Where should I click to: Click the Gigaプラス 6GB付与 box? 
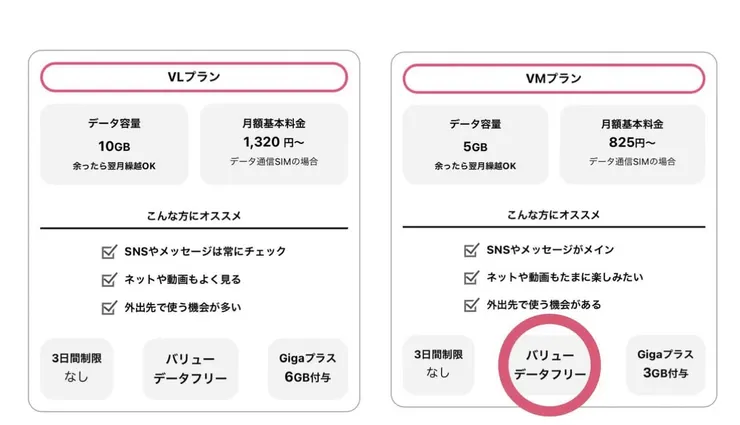308,369
